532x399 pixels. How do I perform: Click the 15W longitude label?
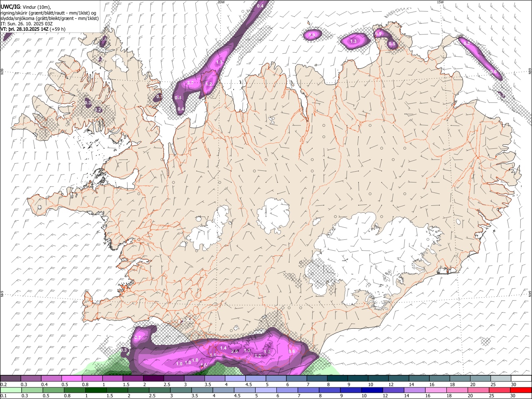coord(440,2)
